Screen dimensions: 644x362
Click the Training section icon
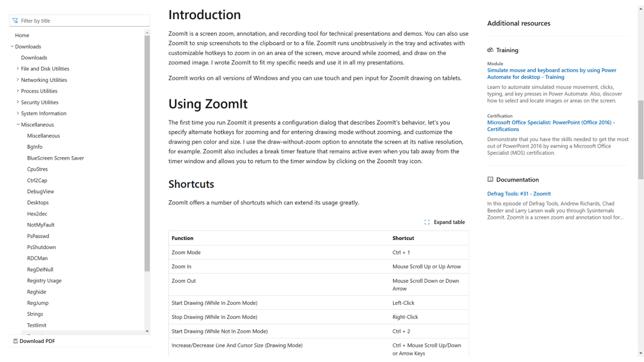[x=490, y=50]
